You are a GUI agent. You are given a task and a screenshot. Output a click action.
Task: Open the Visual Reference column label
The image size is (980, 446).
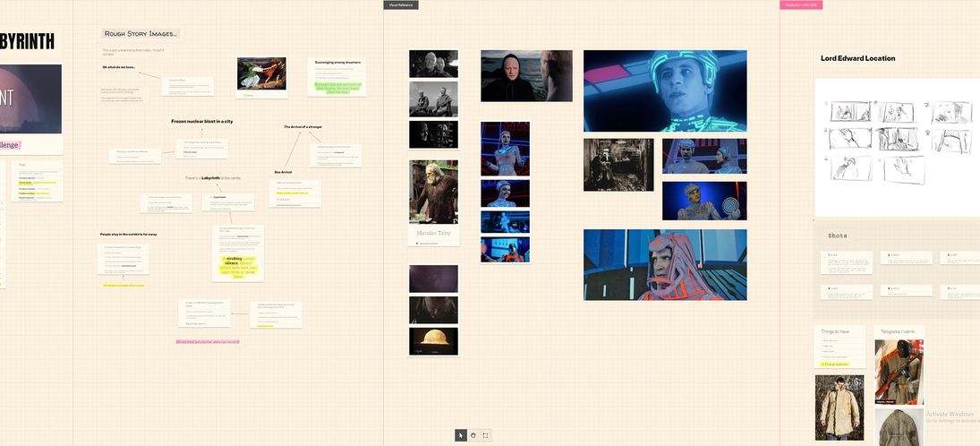tap(401, 5)
